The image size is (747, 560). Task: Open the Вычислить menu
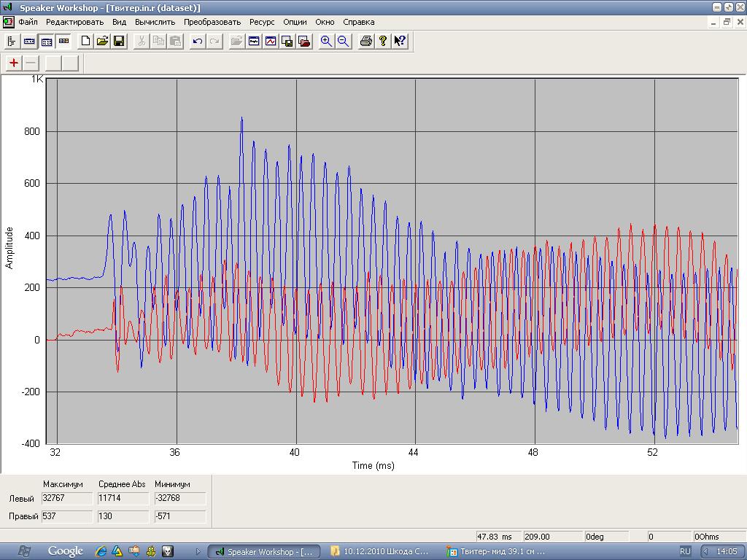155,22
